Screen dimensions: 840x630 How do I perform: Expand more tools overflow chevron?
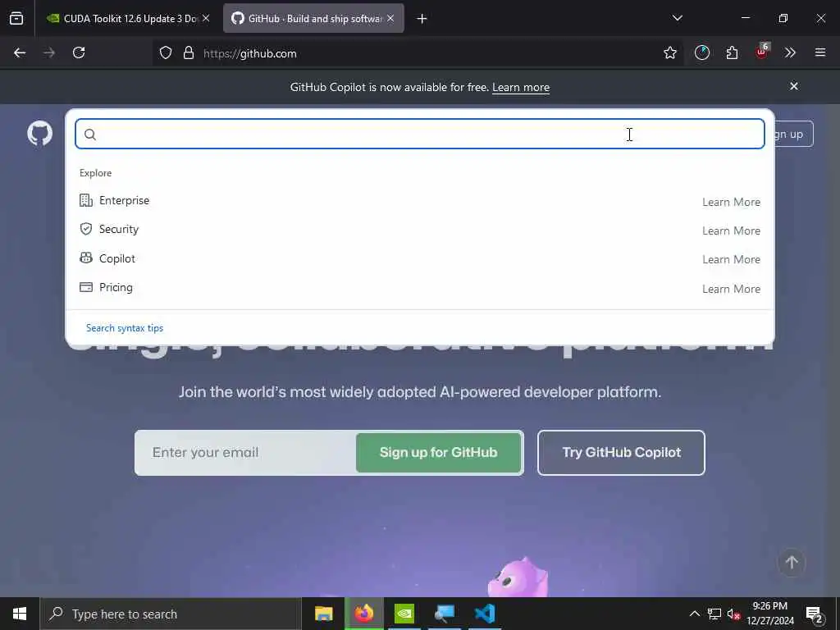point(791,53)
